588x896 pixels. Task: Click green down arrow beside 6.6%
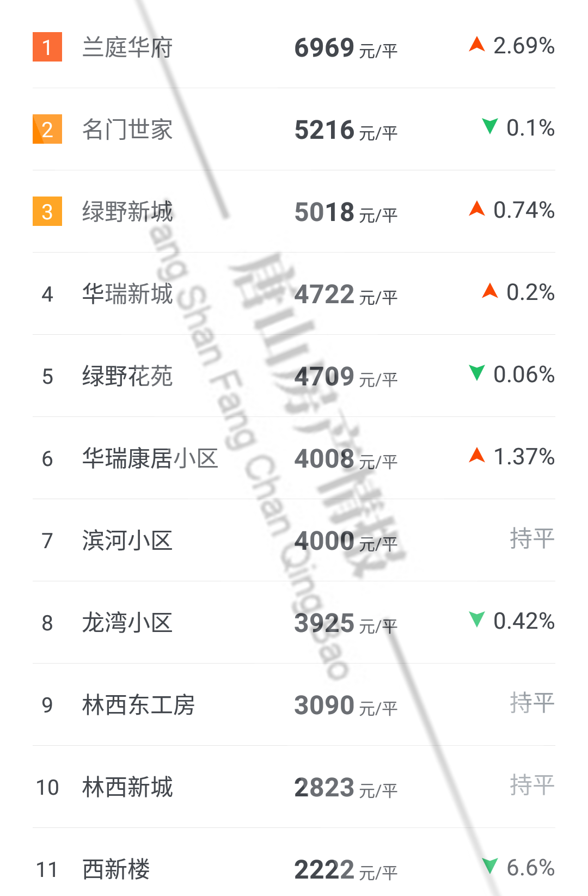[x=490, y=866]
